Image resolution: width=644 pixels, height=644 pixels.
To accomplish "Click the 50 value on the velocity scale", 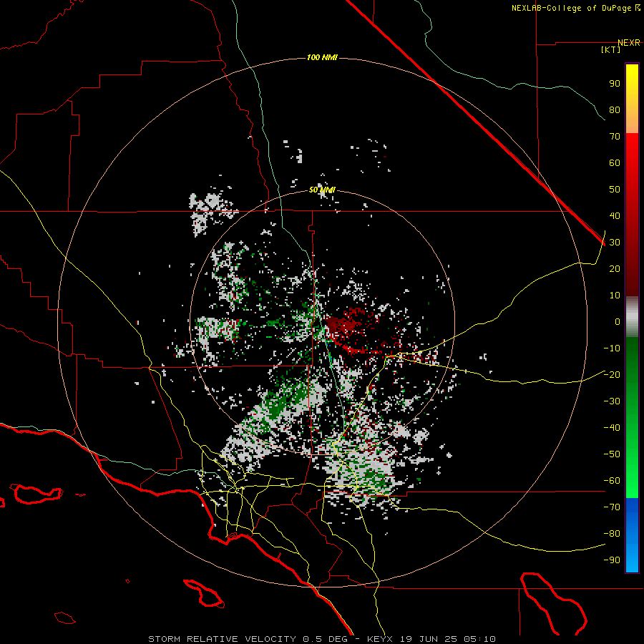I will point(615,190).
